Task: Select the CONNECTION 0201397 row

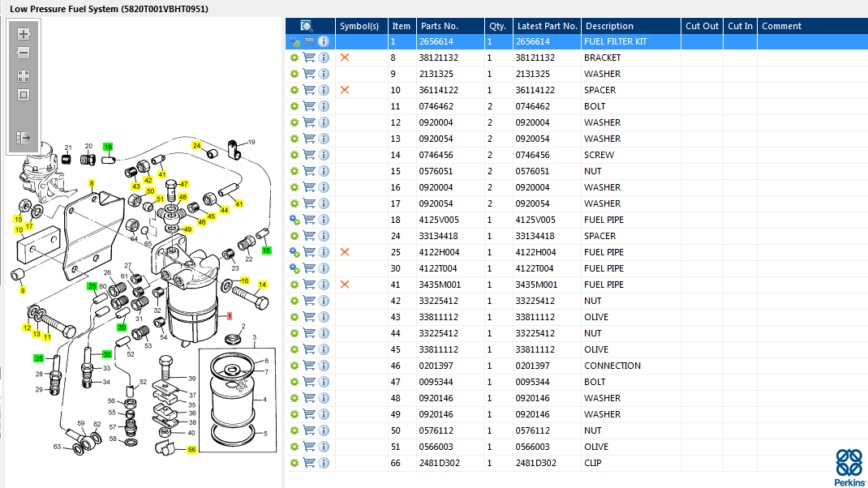Action: tap(612, 366)
